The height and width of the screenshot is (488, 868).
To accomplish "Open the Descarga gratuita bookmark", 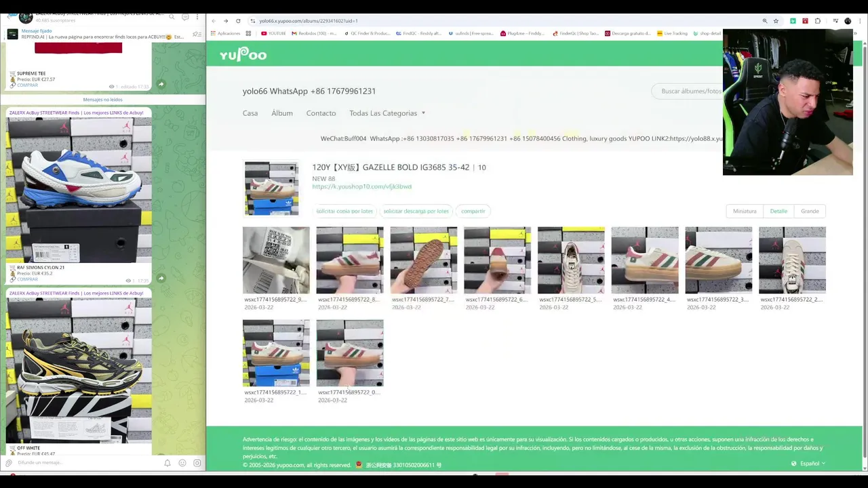I will click(x=627, y=33).
